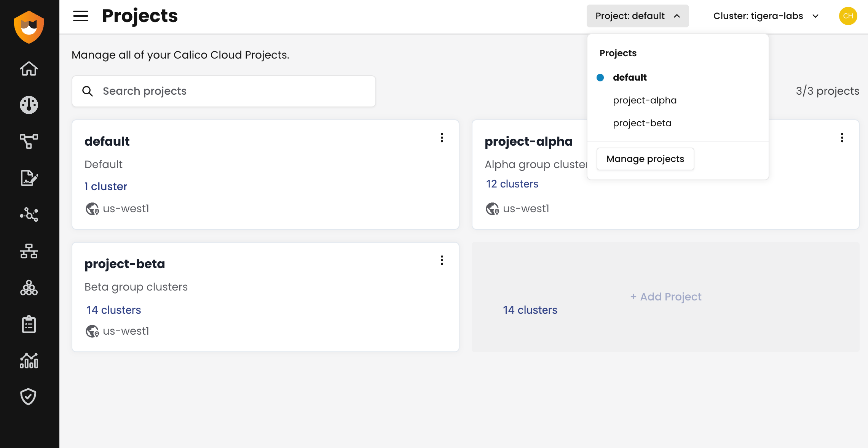Open the clipboard compliance icon
Image resolution: width=868 pixels, height=448 pixels.
29,324
